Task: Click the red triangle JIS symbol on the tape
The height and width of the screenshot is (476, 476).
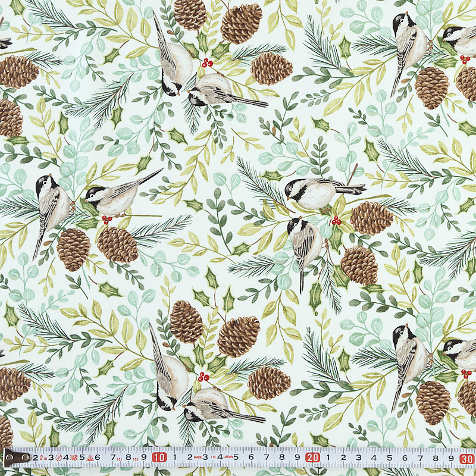Action: (90, 458)
